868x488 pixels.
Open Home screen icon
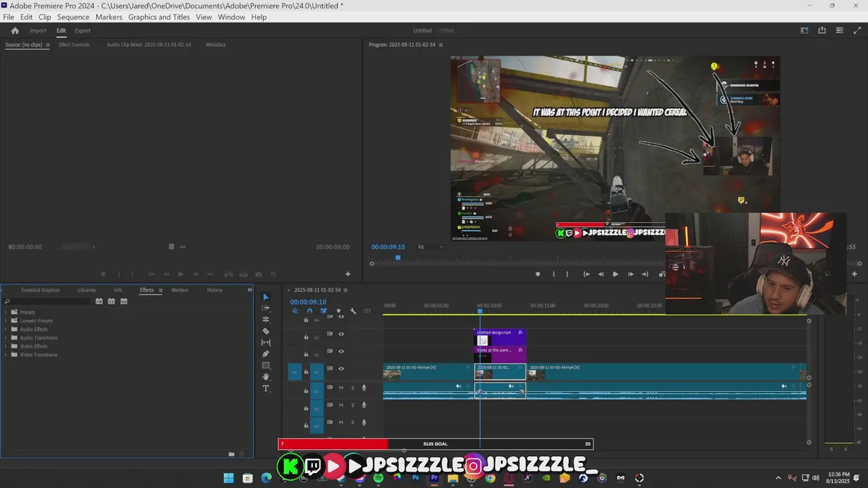coord(15,30)
